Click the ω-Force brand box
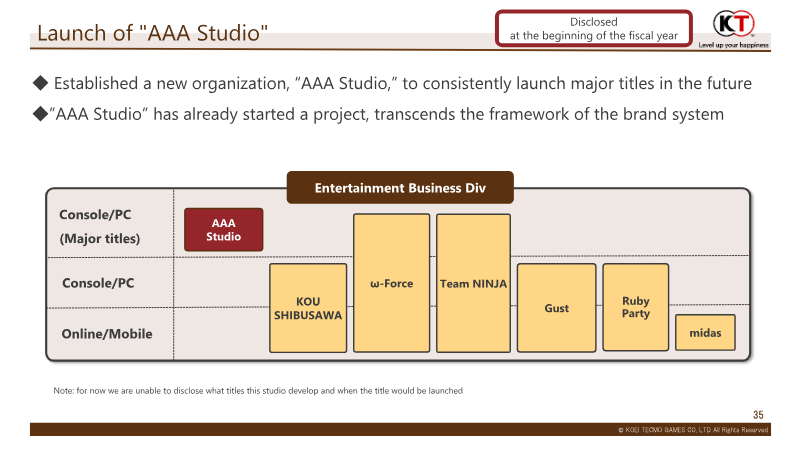Image resolution: width=800 pixels, height=449 pixels. [391, 283]
